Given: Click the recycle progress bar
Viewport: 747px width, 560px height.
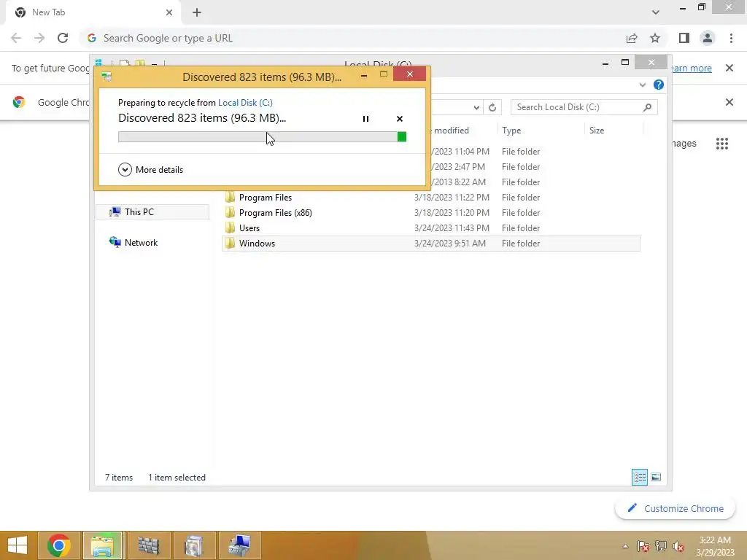Looking at the screenshot, I should click(x=262, y=137).
